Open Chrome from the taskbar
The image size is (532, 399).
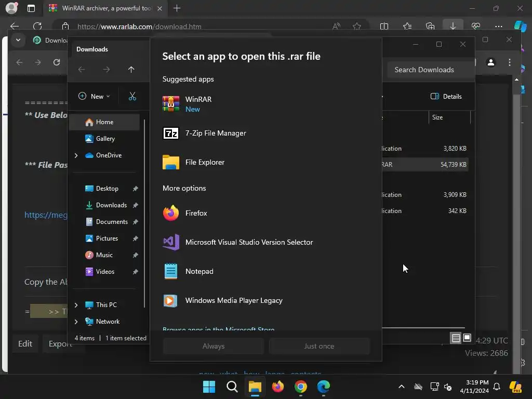301,387
